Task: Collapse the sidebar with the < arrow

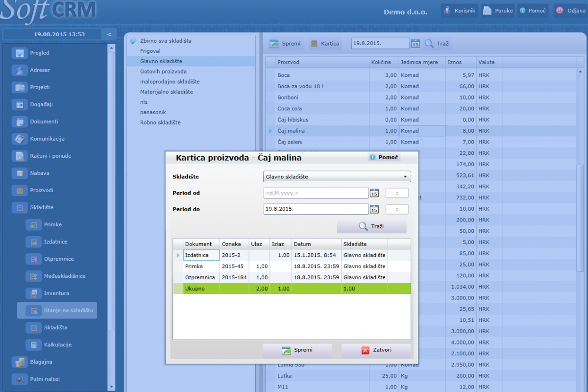Action: tap(109, 34)
